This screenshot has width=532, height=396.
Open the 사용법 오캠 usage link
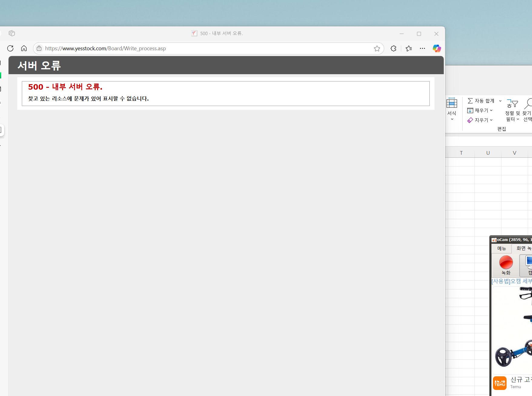[x=512, y=281]
